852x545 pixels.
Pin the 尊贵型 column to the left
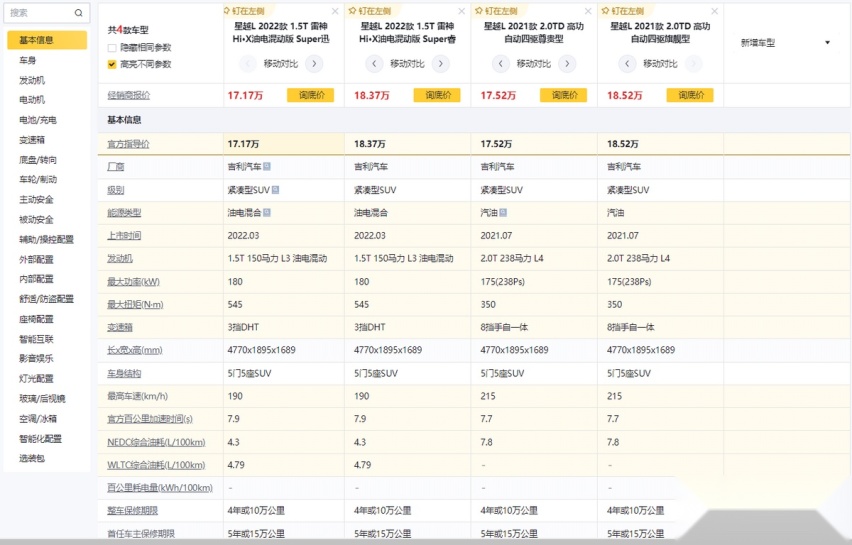tap(497, 11)
